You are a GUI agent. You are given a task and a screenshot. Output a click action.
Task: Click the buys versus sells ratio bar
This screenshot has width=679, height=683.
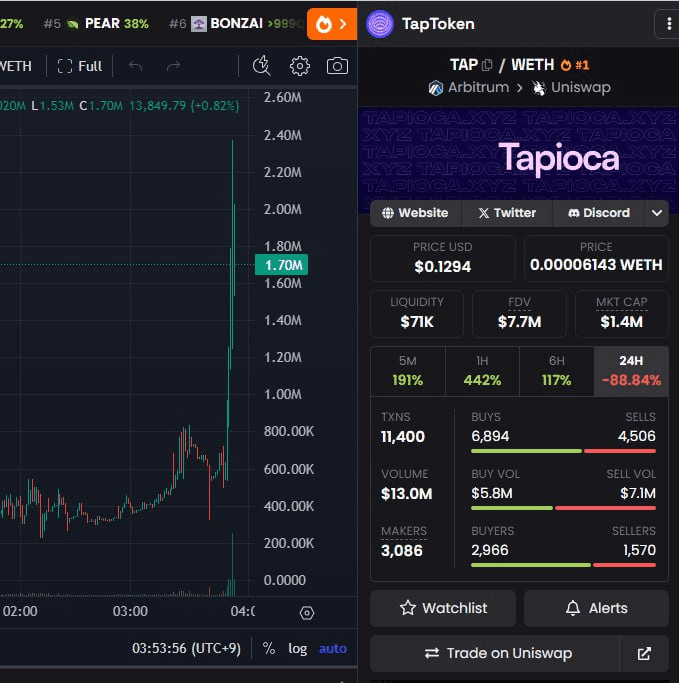[x=563, y=451]
